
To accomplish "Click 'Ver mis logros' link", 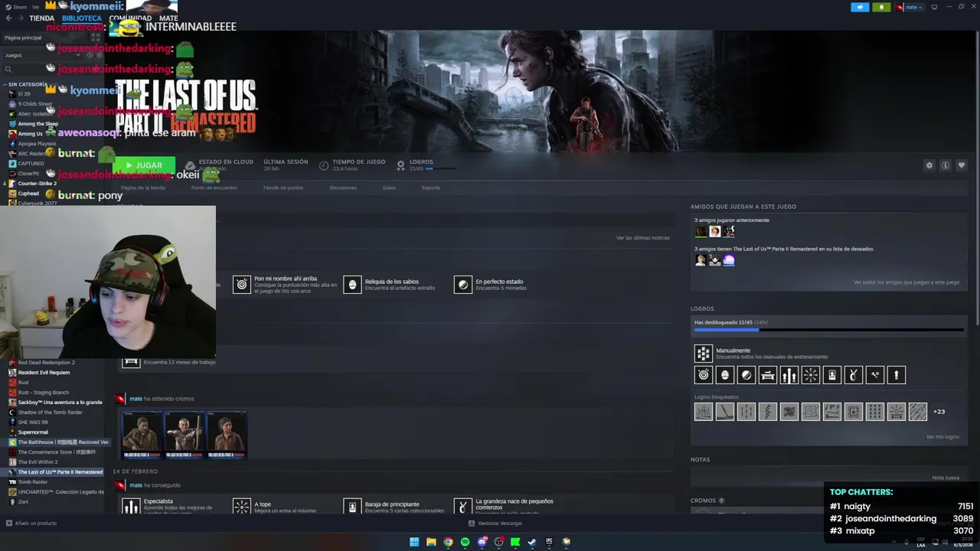I will (942, 437).
